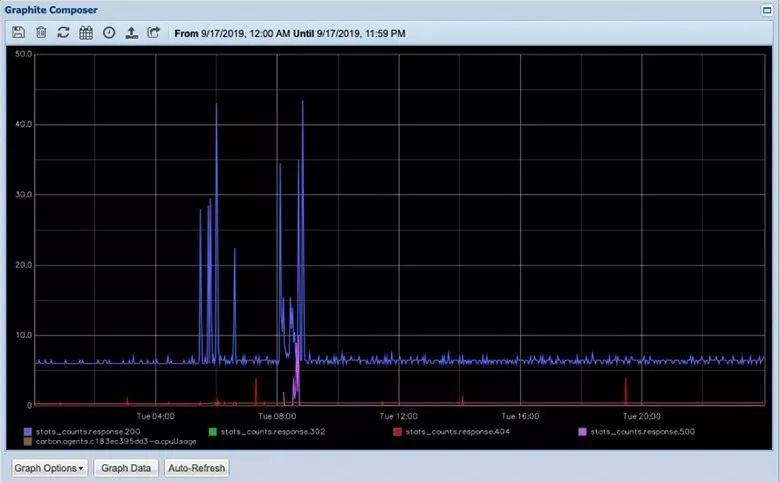Open the recent time range clock icon

108,33
